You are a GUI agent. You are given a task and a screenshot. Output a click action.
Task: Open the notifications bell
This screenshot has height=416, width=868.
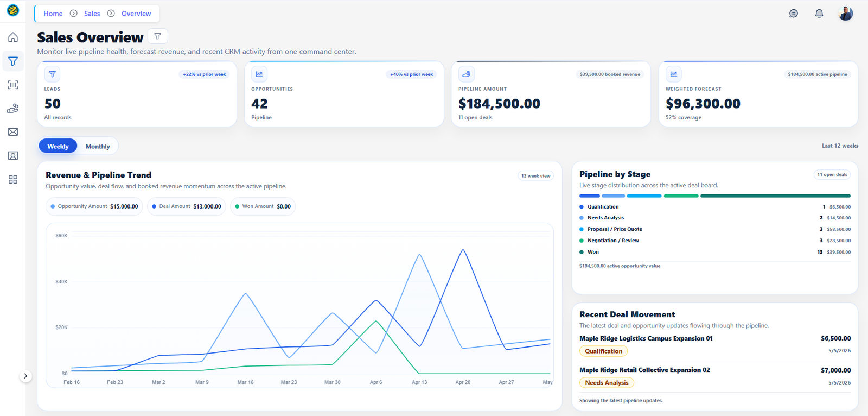pyautogui.click(x=819, y=14)
